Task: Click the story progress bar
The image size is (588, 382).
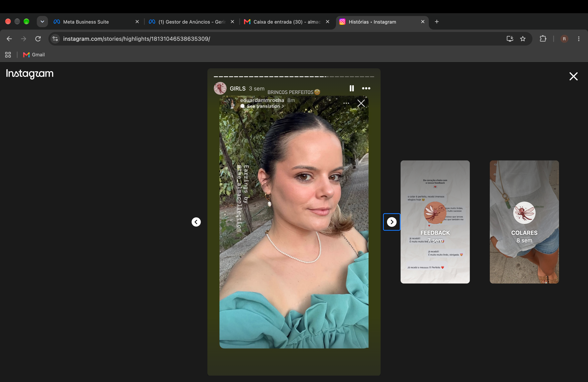Action: pyautogui.click(x=294, y=77)
